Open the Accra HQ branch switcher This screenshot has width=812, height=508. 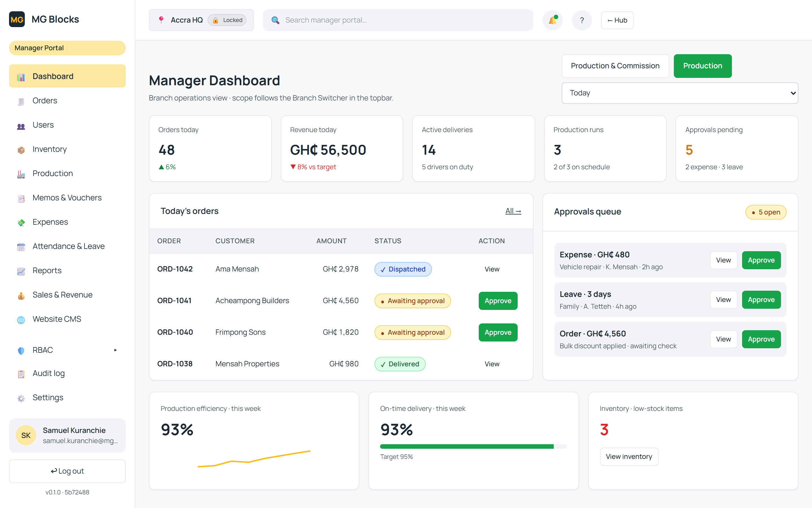tap(201, 20)
